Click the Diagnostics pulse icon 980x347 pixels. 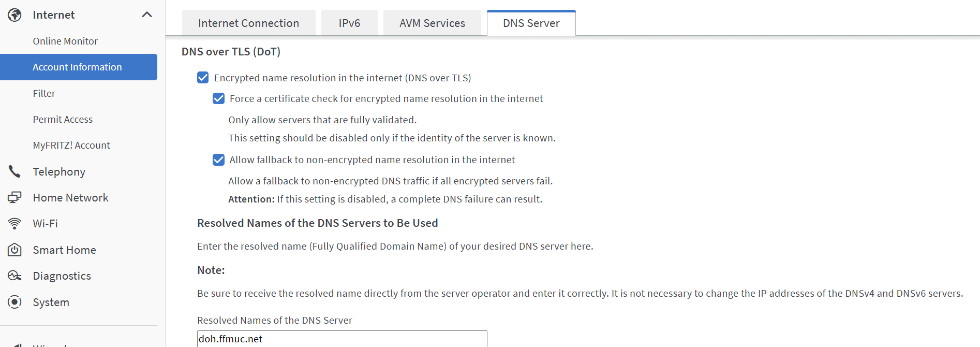(x=14, y=276)
